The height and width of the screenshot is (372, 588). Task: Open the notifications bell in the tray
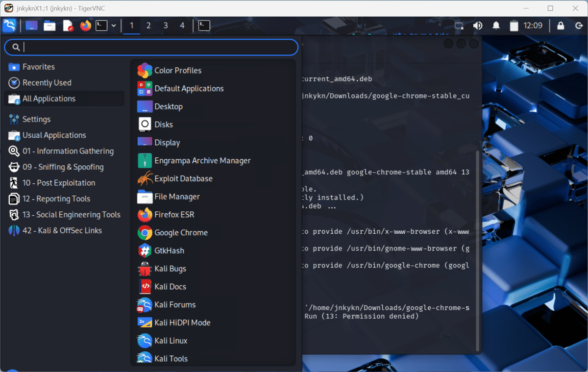coord(495,25)
